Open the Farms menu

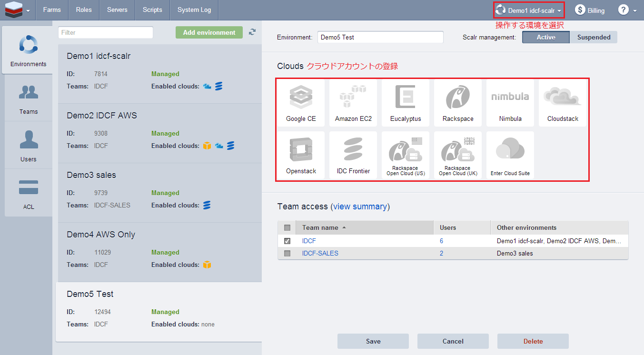coord(52,10)
